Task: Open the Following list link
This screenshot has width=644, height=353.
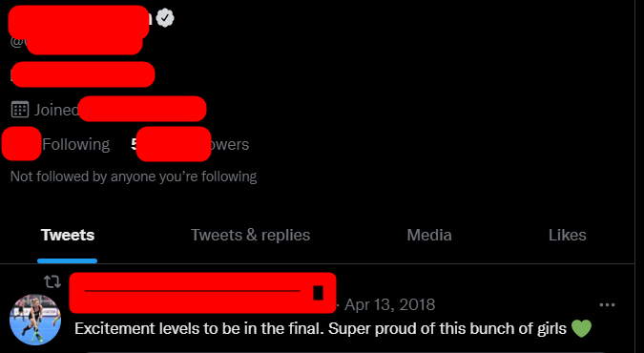Action: [56, 144]
